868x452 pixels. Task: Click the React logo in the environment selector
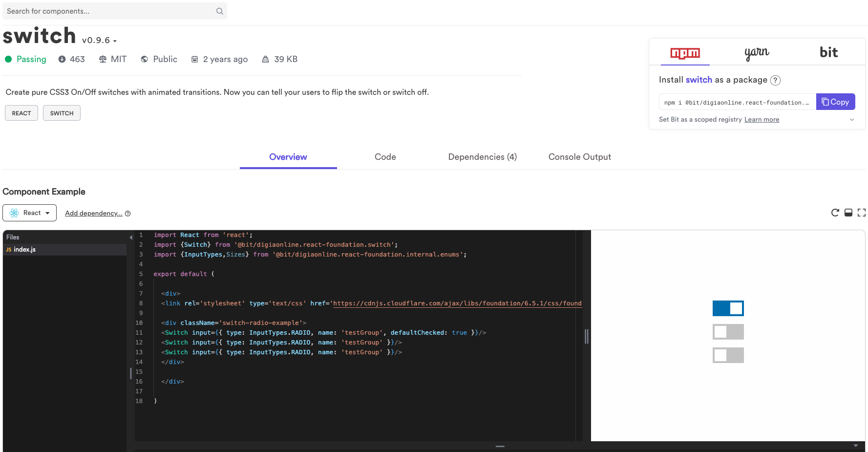pyautogui.click(x=14, y=213)
